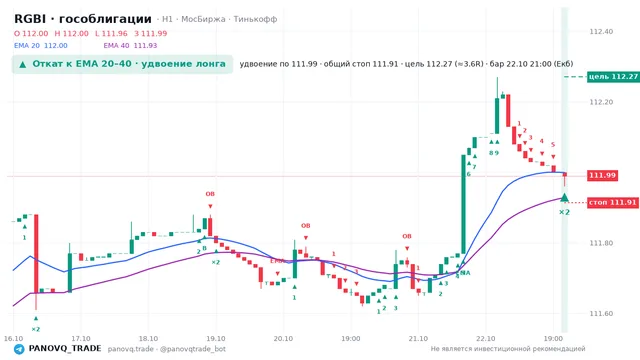The height and width of the screenshot is (360, 640).
Task: Select the low value "L 111.96"
Action: (x=111, y=33)
